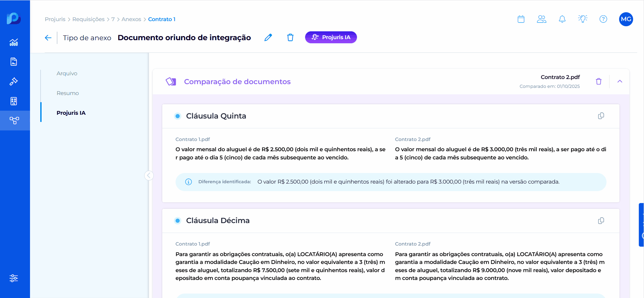The width and height of the screenshot is (644, 298).
Task: Click the Cláusula Décima title
Action: point(218,220)
